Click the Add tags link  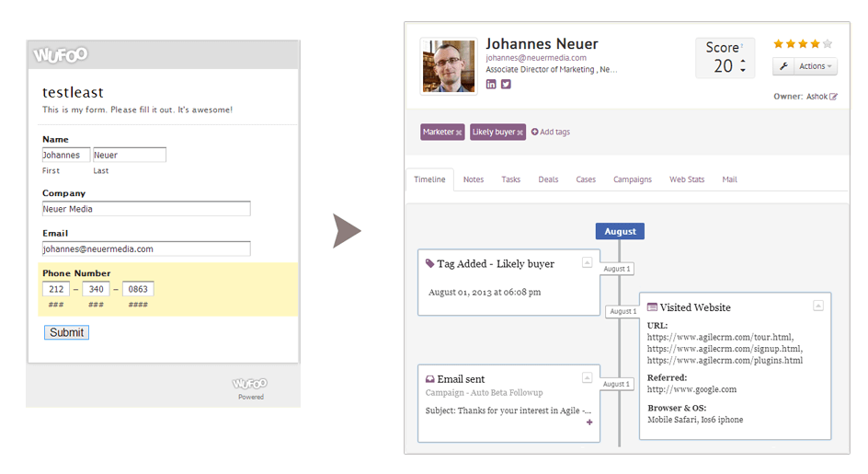pos(554,132)
